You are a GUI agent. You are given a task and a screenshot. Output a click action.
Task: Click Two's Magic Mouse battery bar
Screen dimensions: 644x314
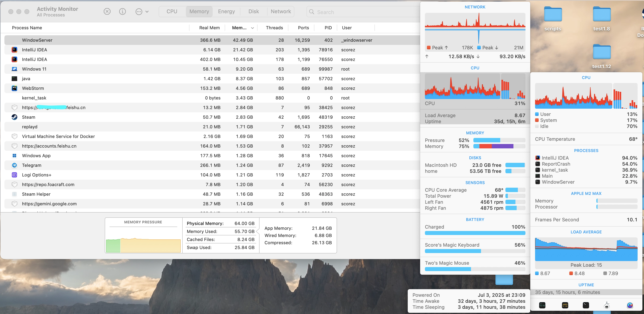point(475,269)
